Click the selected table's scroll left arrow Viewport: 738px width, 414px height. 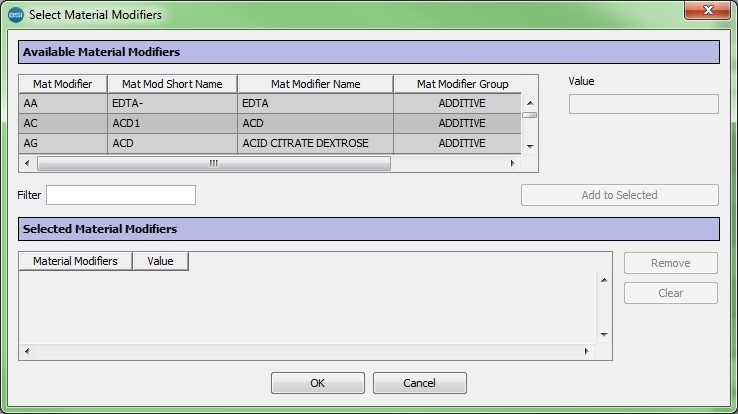pos(27,351)
